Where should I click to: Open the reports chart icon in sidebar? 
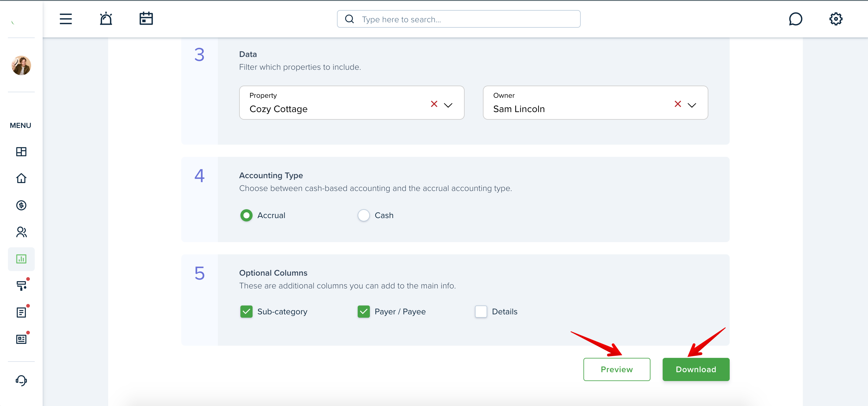(x=21, y=259)
